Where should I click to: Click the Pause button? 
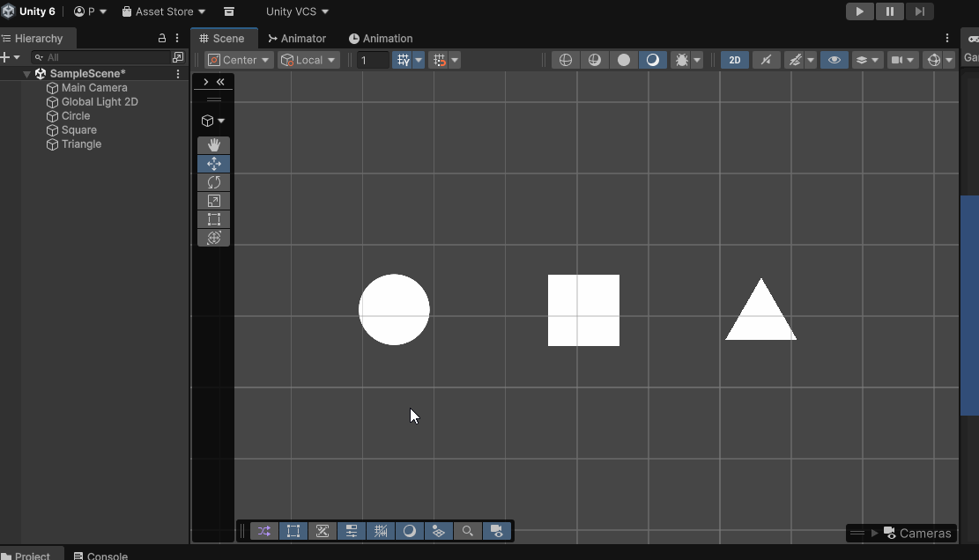890,11
